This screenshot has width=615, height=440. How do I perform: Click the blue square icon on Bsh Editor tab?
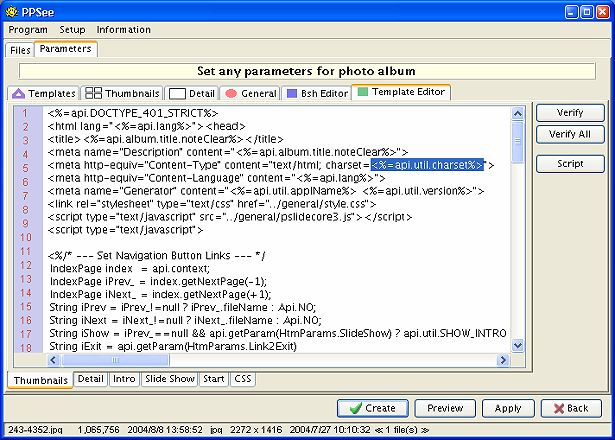[x=292, y=93]
